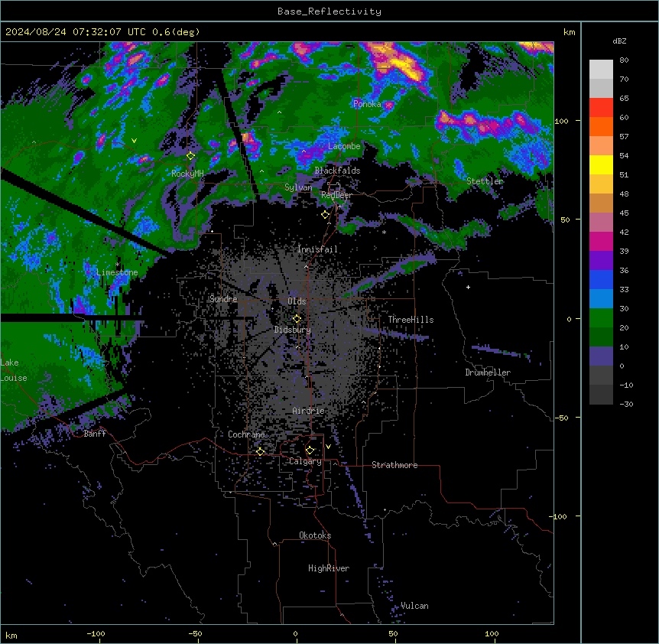Select the blue 33-36 dBZ legend color

pos(601,280)
